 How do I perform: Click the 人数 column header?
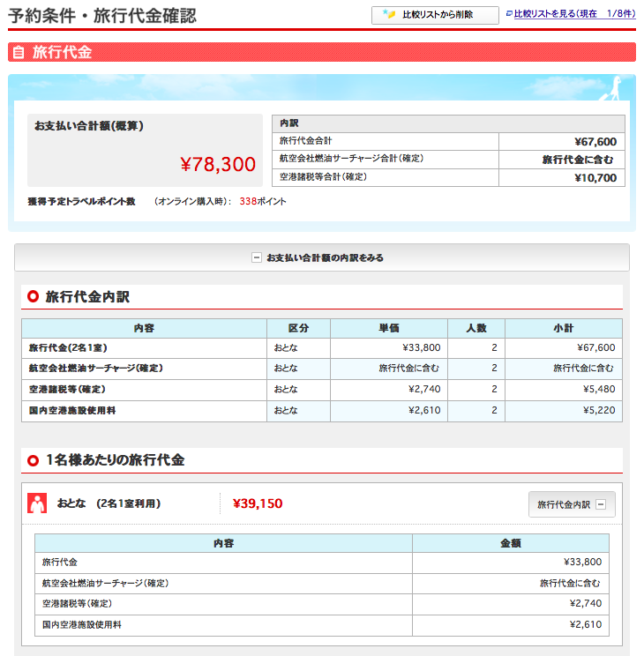click(x=476, y=328)
